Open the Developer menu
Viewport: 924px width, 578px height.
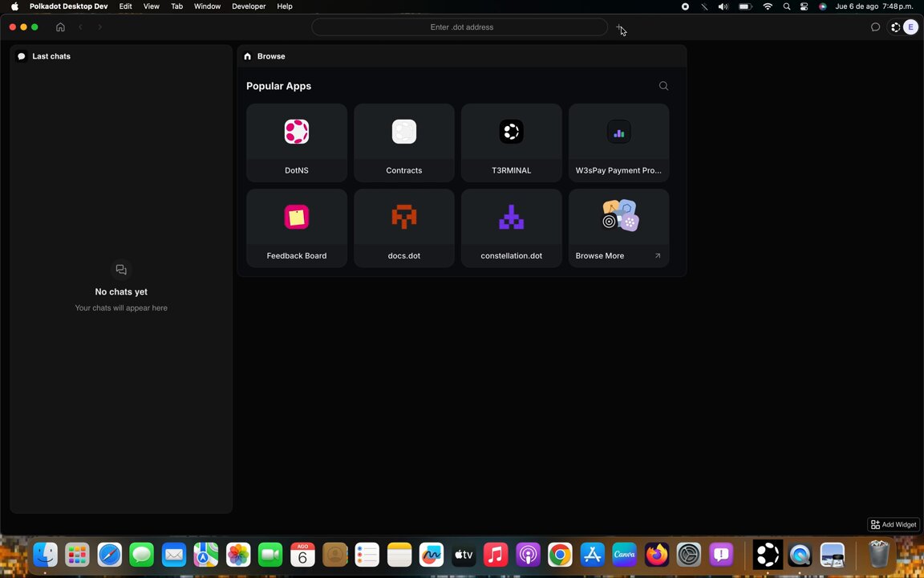coord(249,6)
